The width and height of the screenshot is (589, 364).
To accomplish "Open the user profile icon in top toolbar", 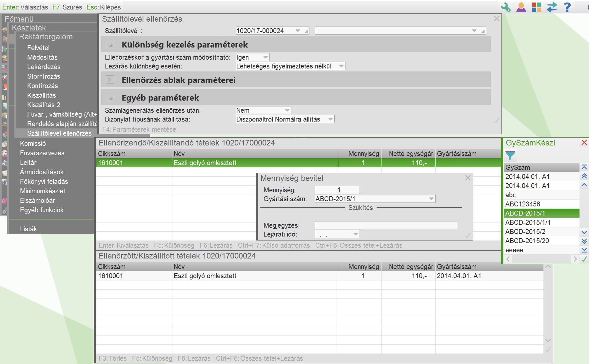I will click(521, 7).
